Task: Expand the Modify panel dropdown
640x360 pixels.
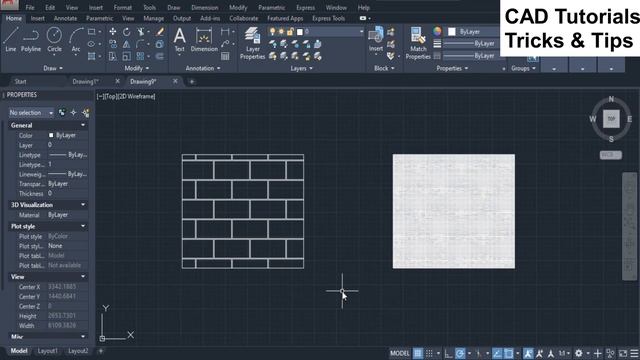Action: point(137,68)
